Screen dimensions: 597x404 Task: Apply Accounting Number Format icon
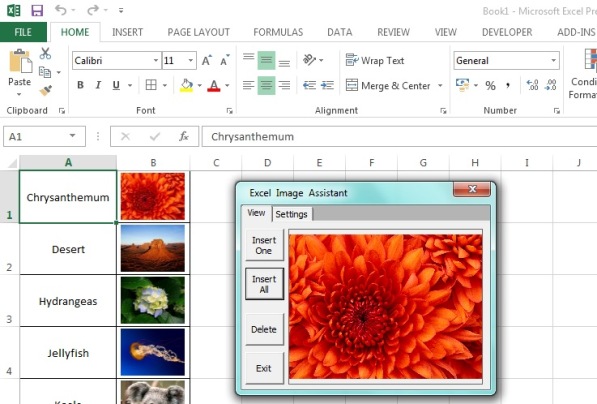(463, 85)
